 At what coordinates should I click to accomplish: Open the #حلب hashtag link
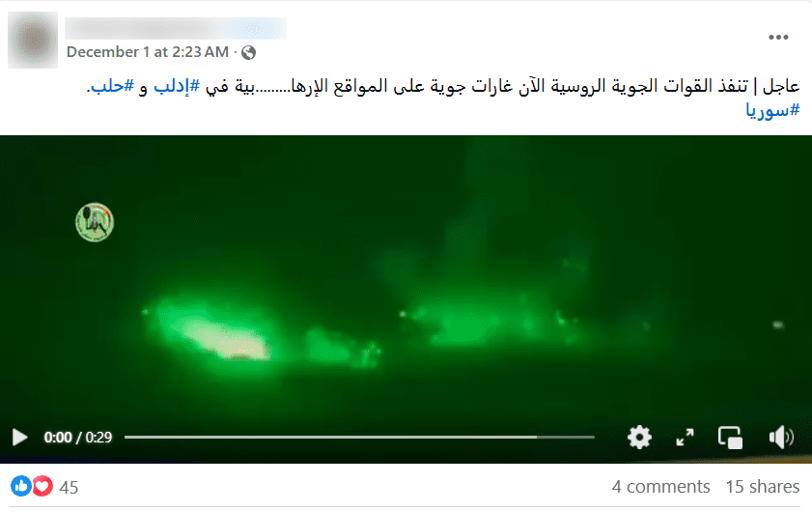[x=112, y=86]
